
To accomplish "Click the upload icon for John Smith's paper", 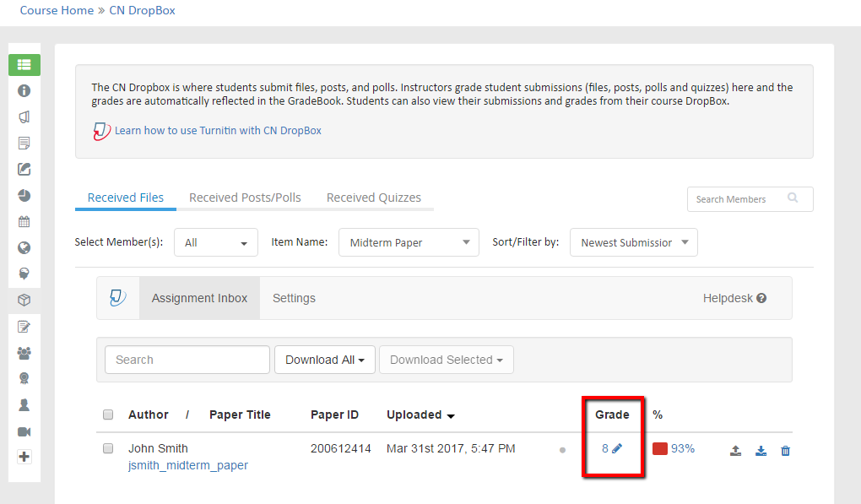I will coord(736,451).
